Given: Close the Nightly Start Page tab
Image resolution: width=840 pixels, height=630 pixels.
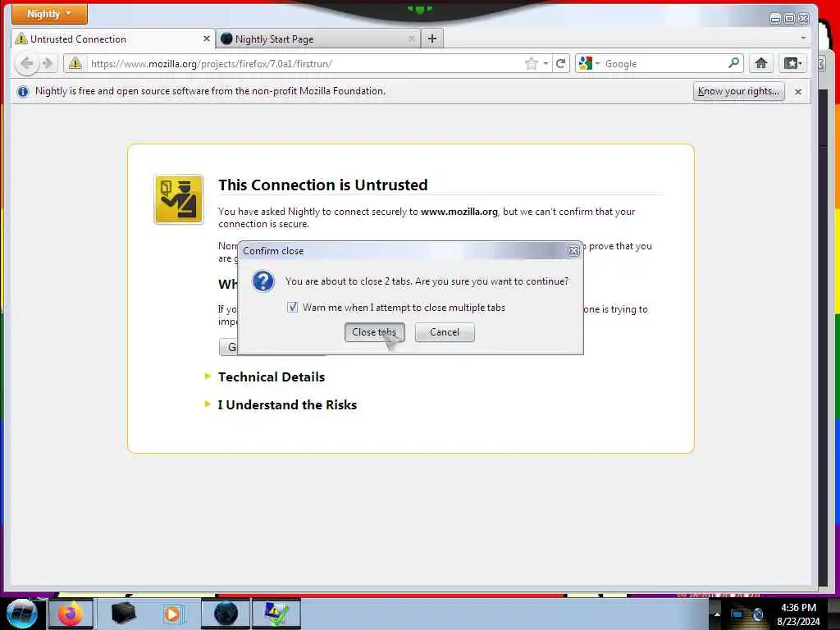Looking at the screenshot, I should tap(412, 39).
